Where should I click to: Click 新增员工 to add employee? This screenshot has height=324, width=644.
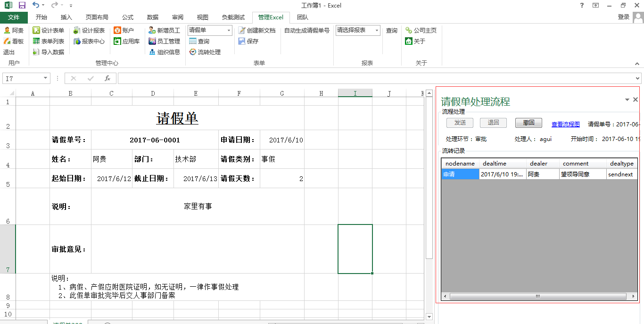click(165, 30)
